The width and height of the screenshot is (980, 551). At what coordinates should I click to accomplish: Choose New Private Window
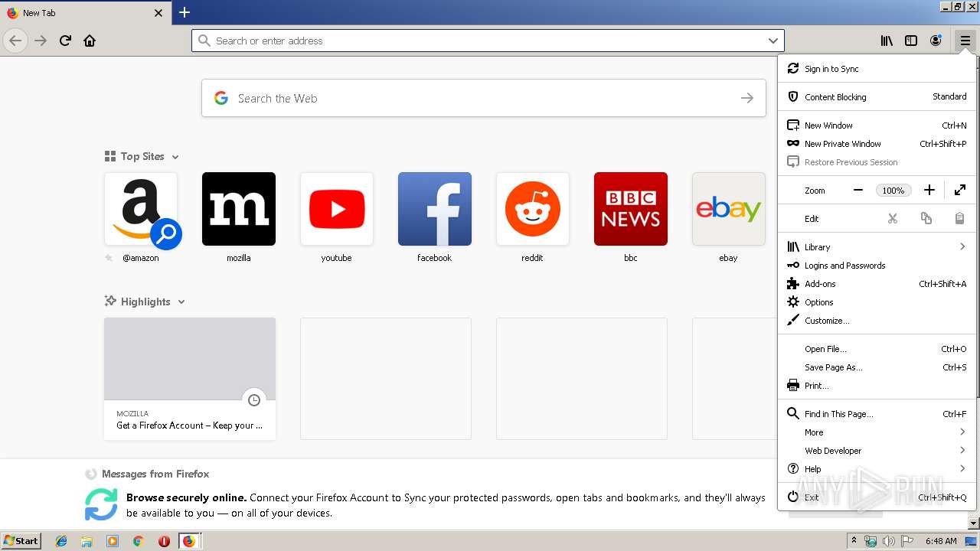[x=877, y=144]
